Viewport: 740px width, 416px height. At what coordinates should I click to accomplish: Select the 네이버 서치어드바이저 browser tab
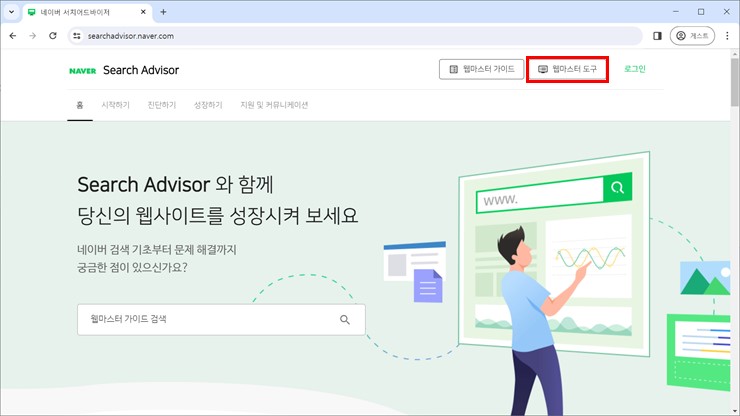(x=87, y=12)
